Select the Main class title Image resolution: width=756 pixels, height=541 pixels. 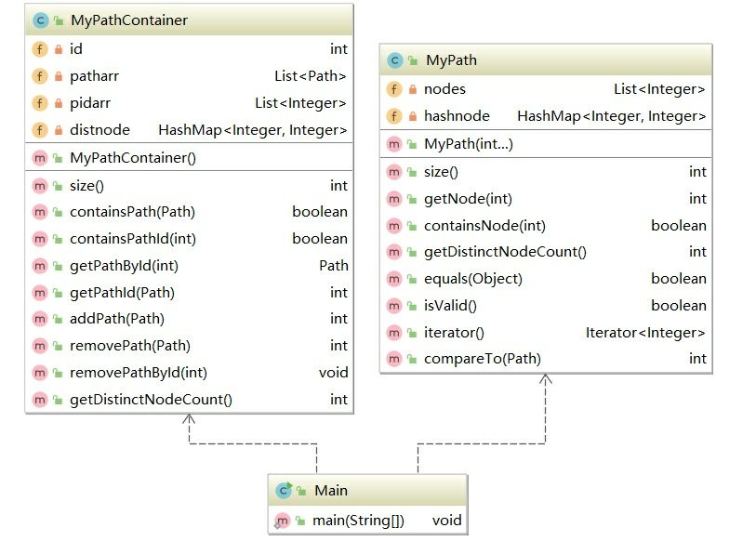point(331,491)
